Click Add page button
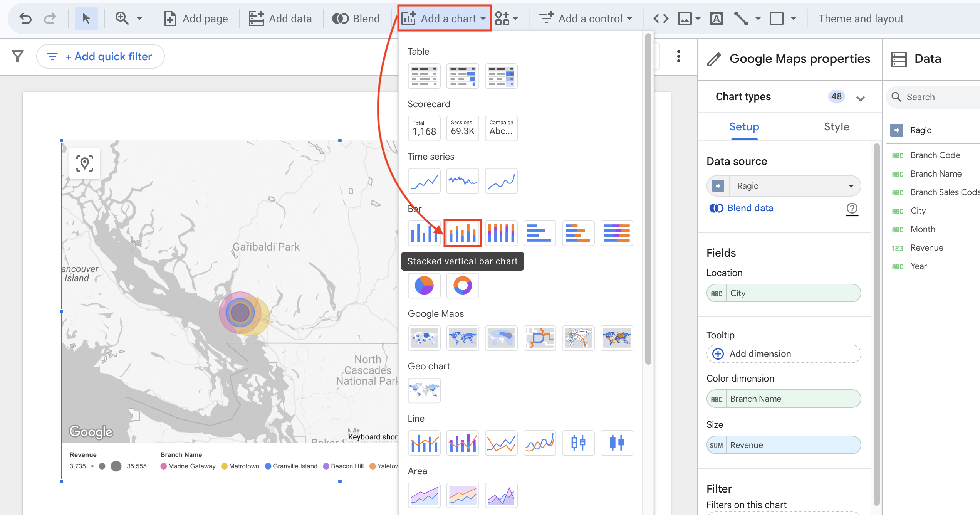This screenshot has height=515, width=980. tap(196, 19)
